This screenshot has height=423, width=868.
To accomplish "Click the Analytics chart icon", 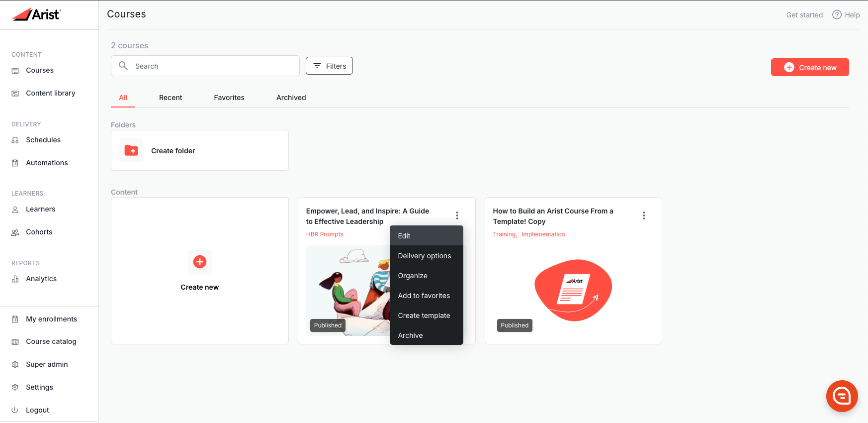I will point(15,279).
